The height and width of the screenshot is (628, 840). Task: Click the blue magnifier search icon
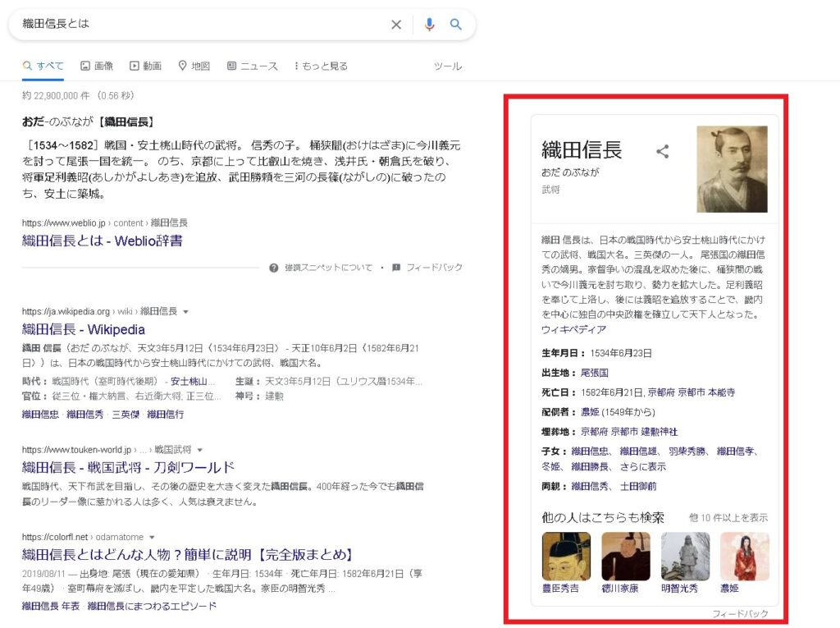[456, 24]
